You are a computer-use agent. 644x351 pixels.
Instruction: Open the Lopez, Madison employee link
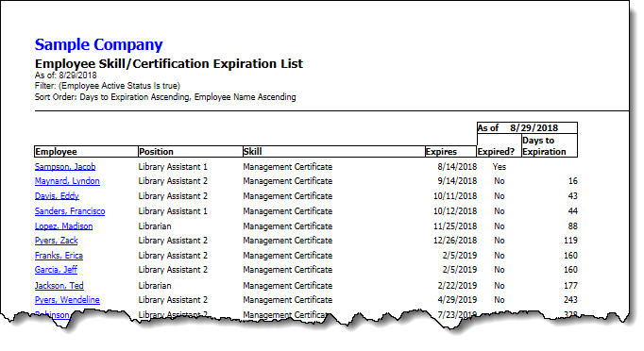[x=63, y=226]
